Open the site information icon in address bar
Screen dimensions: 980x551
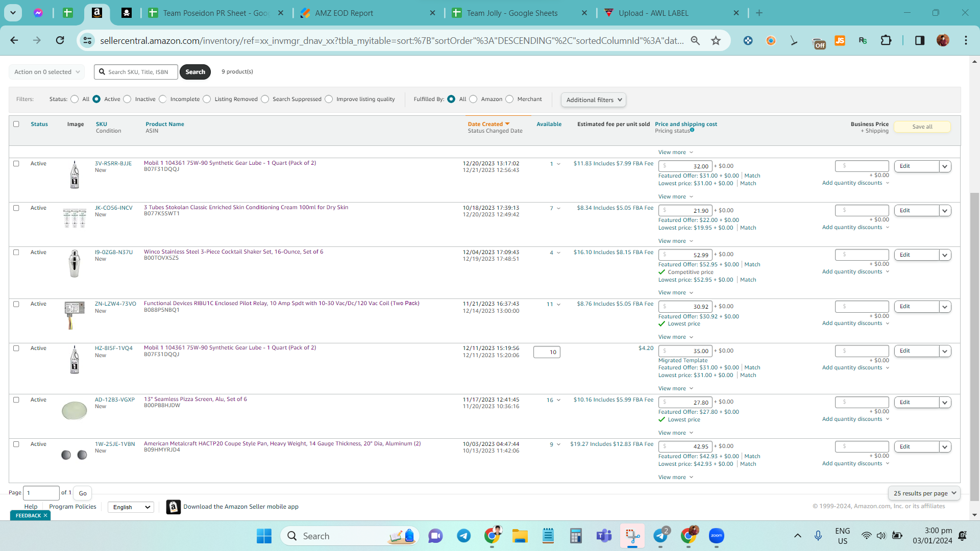click(x=88, y=40)
